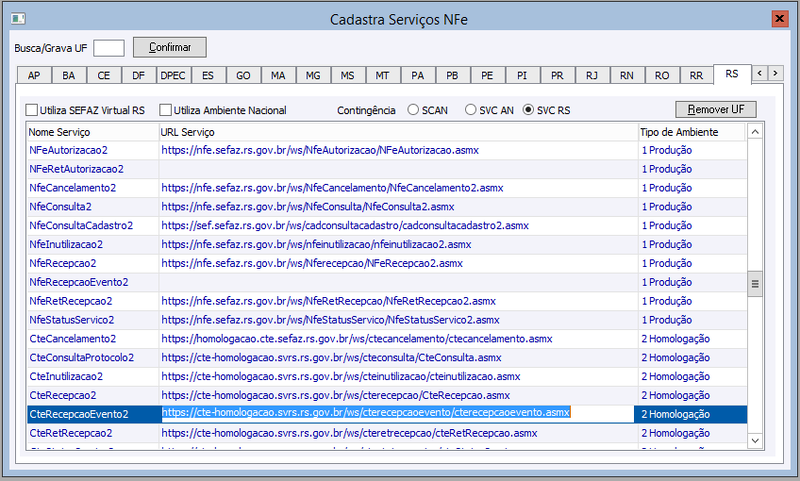
Task: Click the empty URL cell of NFeRetAutorizacao2
Action: (398, 169)
